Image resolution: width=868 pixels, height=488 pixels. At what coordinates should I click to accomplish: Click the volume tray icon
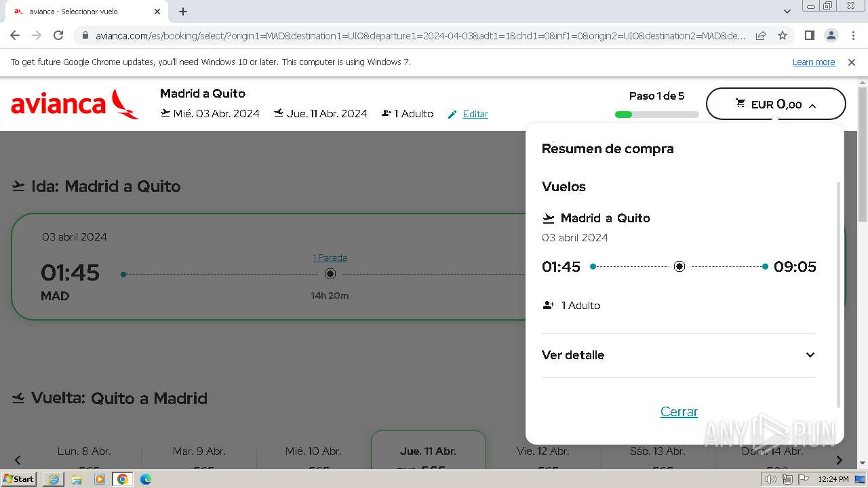770,479
